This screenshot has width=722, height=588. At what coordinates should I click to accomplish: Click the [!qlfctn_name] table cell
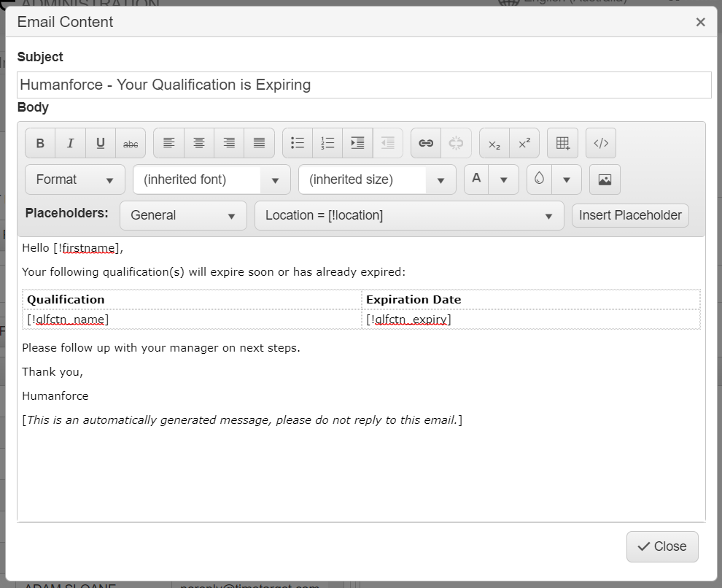pos(192,320)
